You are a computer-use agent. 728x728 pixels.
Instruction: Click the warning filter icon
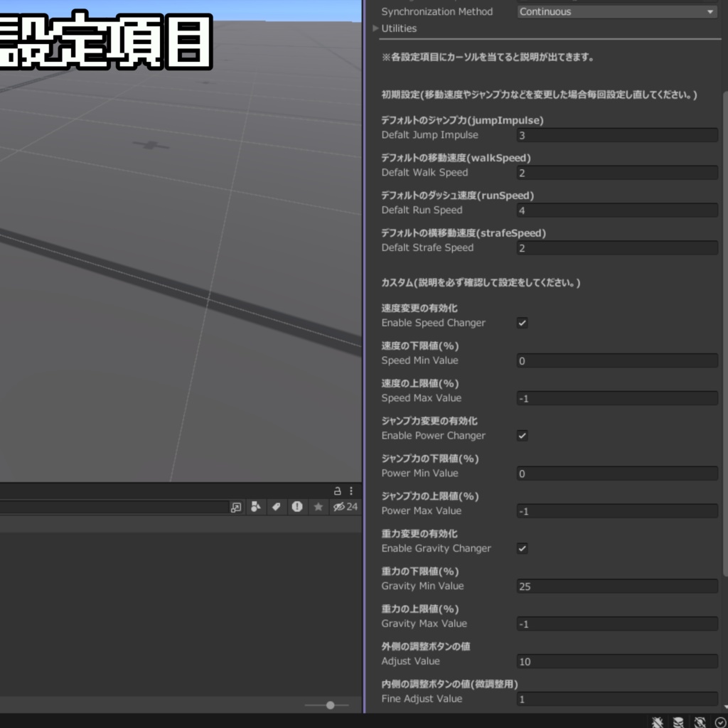[297, 507]
